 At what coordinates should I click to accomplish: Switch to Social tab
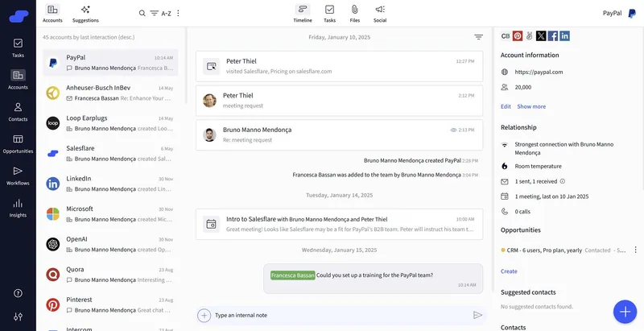(380, 14)
